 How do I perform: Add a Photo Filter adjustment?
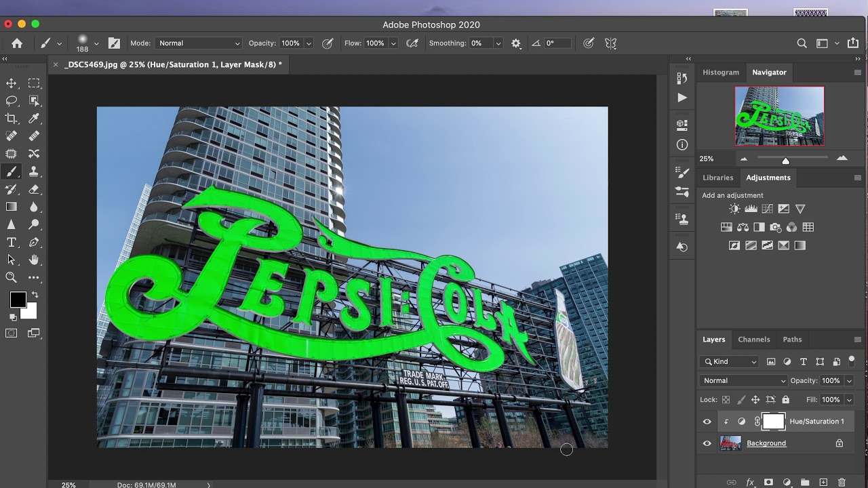click(775, 227)
